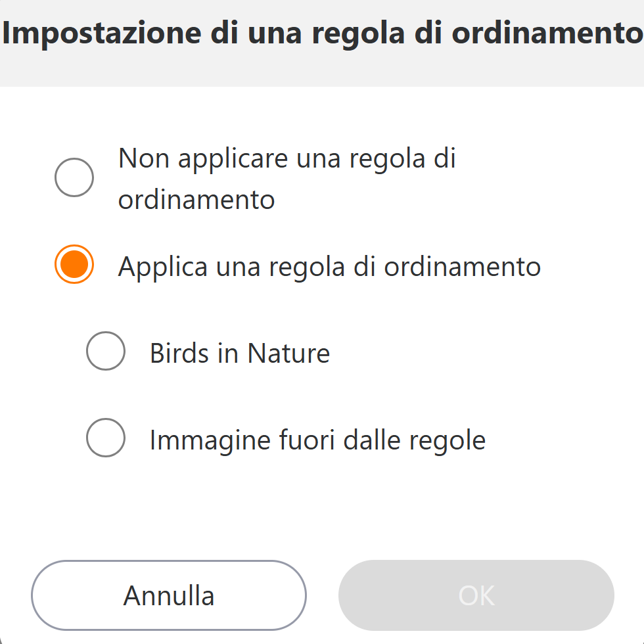Click the "Birds in Nature" label text

(240, 354)
